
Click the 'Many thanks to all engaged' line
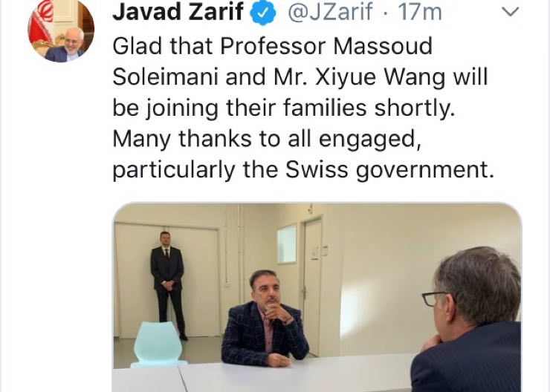coord(267,139)
